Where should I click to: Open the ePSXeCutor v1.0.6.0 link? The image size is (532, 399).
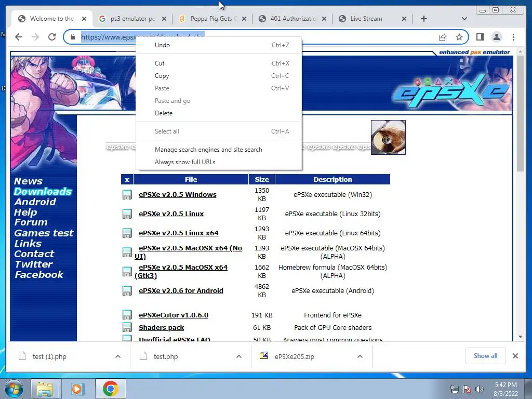[174, 315]
